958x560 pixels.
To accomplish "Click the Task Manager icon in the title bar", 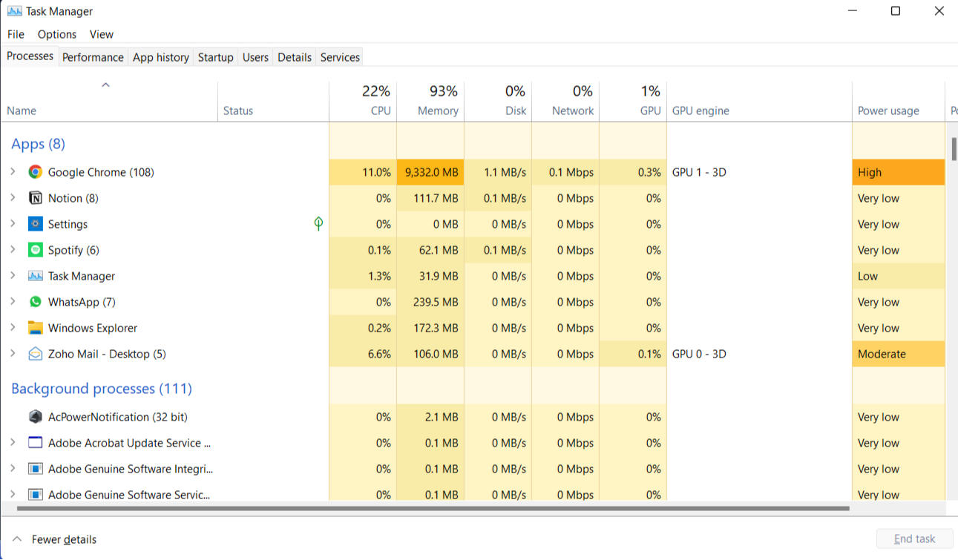I will (13, 11).
